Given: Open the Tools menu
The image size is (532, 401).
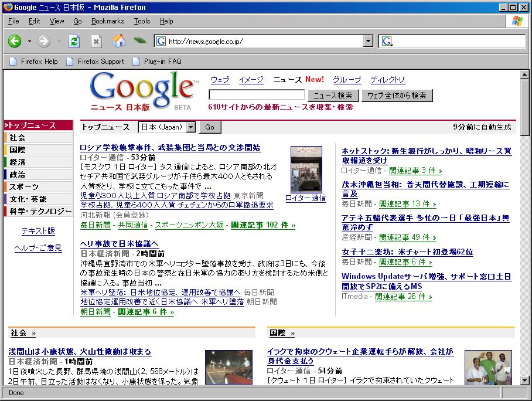Looking at the screenshot, I should 142,21.
